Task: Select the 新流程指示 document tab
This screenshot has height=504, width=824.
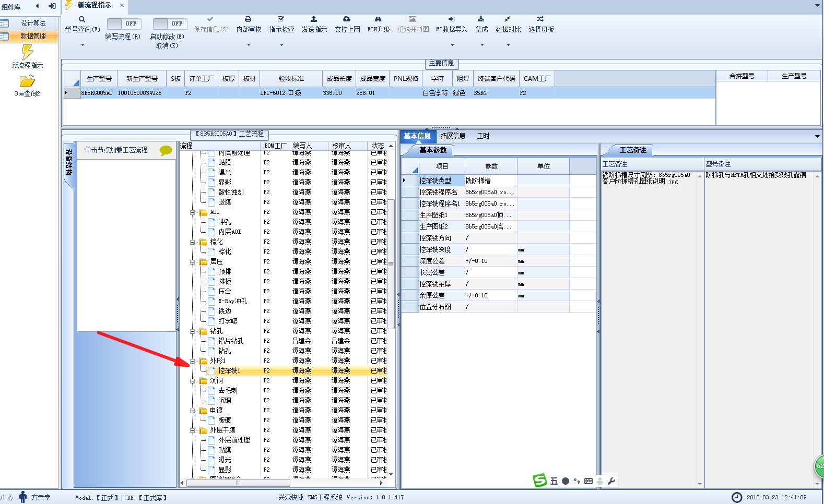Action: 95,5
